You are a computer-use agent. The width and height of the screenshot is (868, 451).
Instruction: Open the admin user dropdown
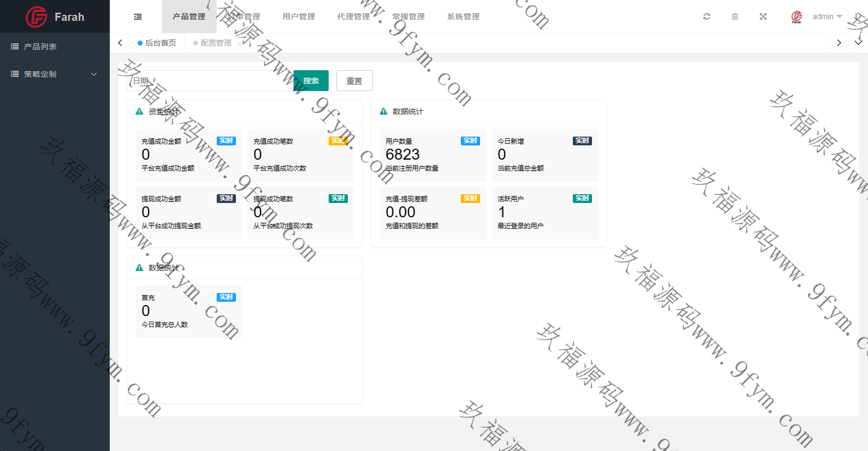827,16
